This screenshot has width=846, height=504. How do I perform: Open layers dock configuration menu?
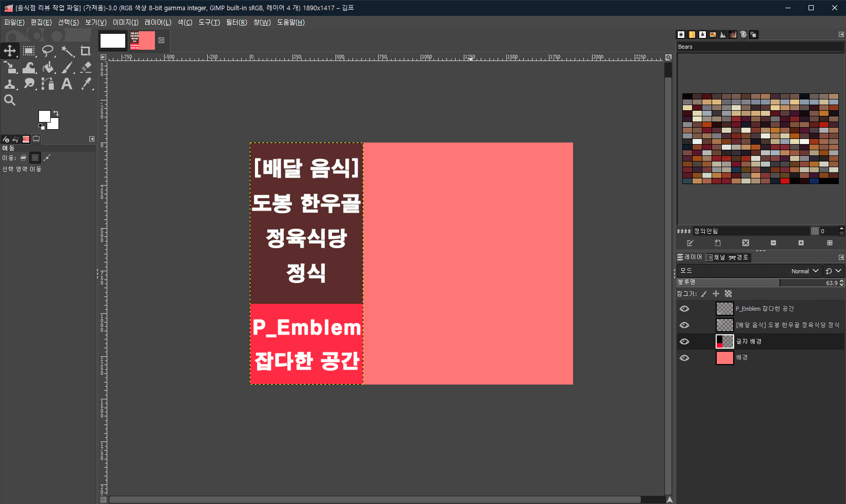tap(841, 257)
